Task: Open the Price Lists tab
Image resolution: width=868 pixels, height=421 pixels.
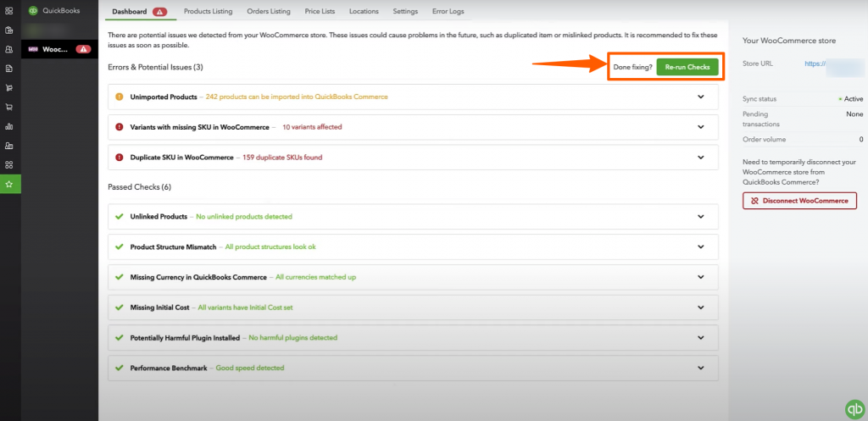Action: (x=320, y=11)
